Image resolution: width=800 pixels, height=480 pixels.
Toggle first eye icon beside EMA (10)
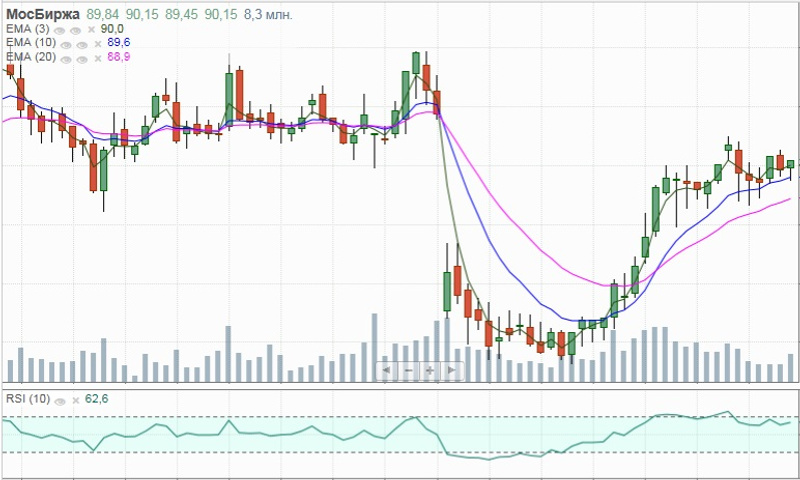coord(66,44)
